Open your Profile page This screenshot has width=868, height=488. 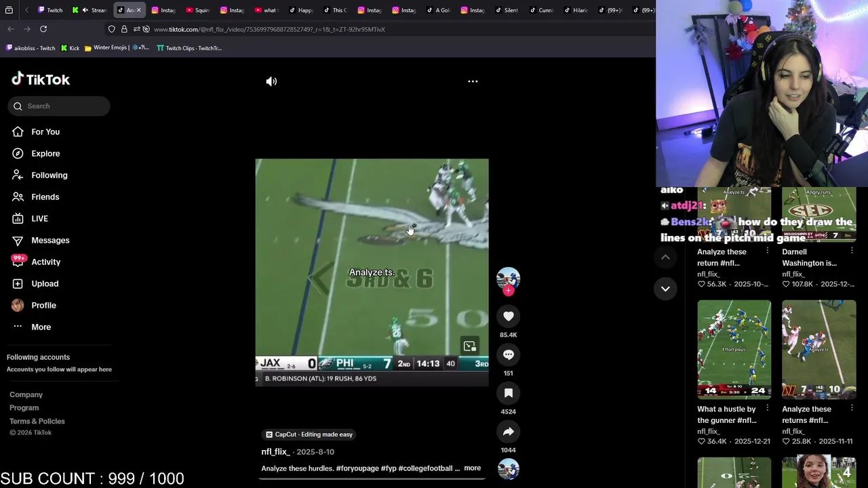43,305
